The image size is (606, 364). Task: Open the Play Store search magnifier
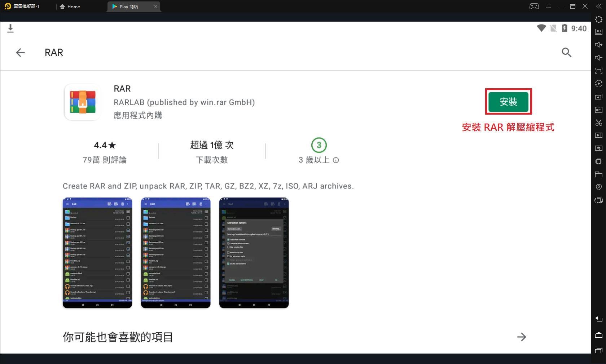[x=566, y=53]
